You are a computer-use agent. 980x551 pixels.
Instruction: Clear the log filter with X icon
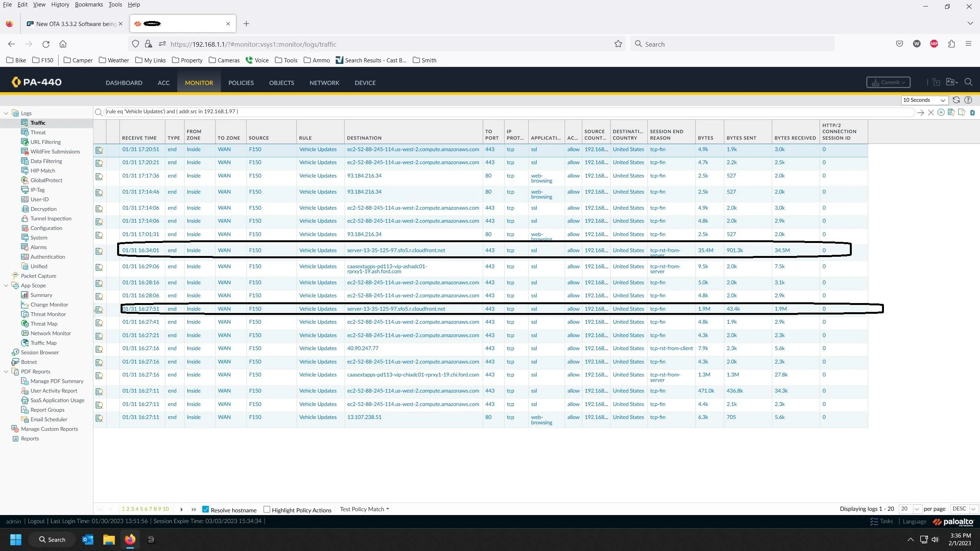click(x=931, y=112)
